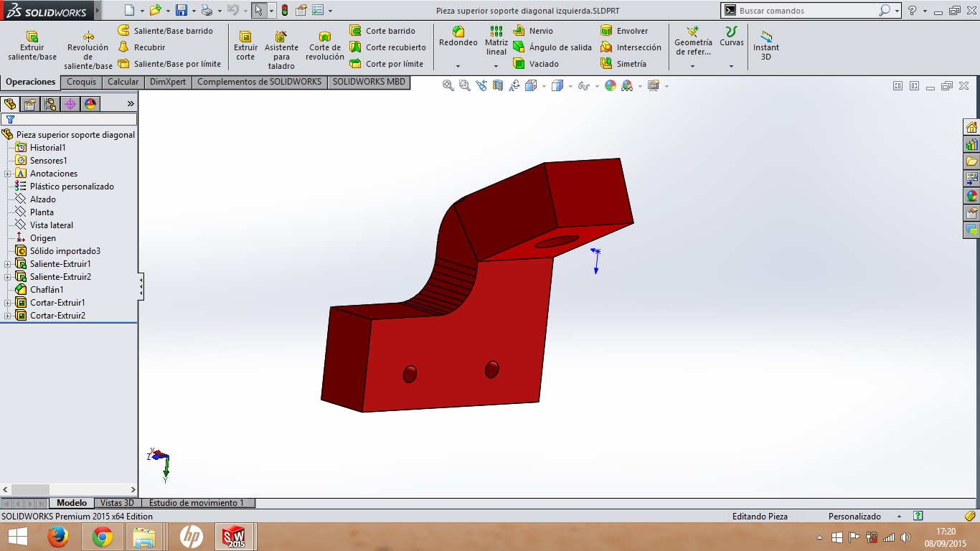Open the ConfigurationManager panel tab
This screenshot has width=980, height=551.
pos(50,104)
